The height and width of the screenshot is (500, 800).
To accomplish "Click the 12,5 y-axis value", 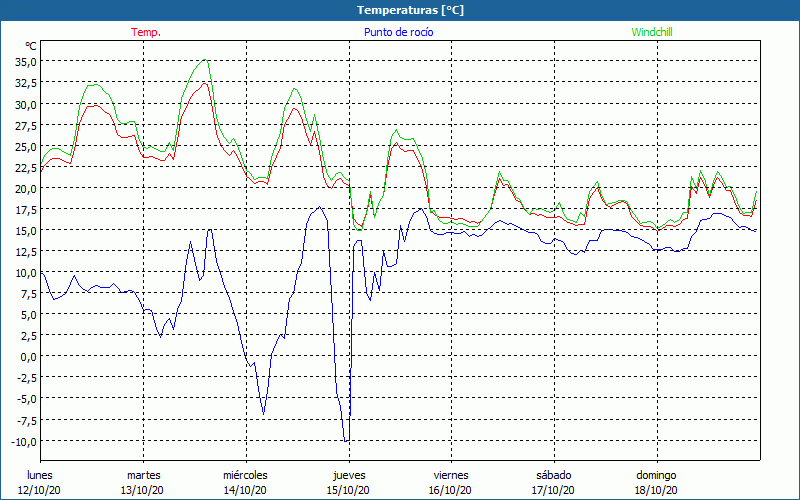I will pos(25,252).
